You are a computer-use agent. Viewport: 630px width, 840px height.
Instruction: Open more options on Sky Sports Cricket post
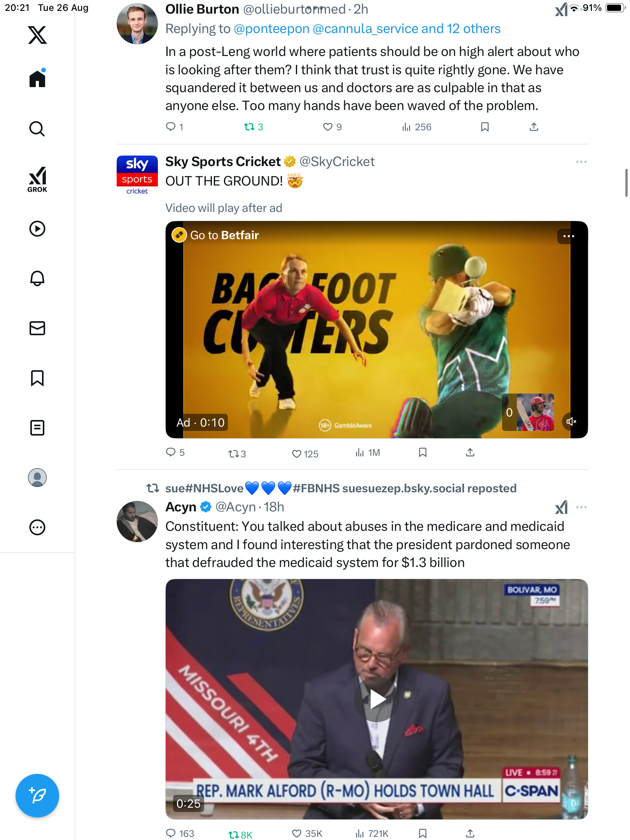coord(581,162)
